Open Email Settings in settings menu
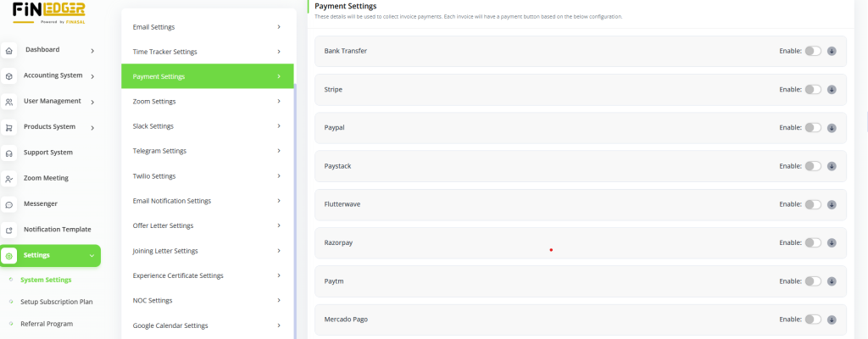This screenshot has height=339, width=868. pos(207,27)
